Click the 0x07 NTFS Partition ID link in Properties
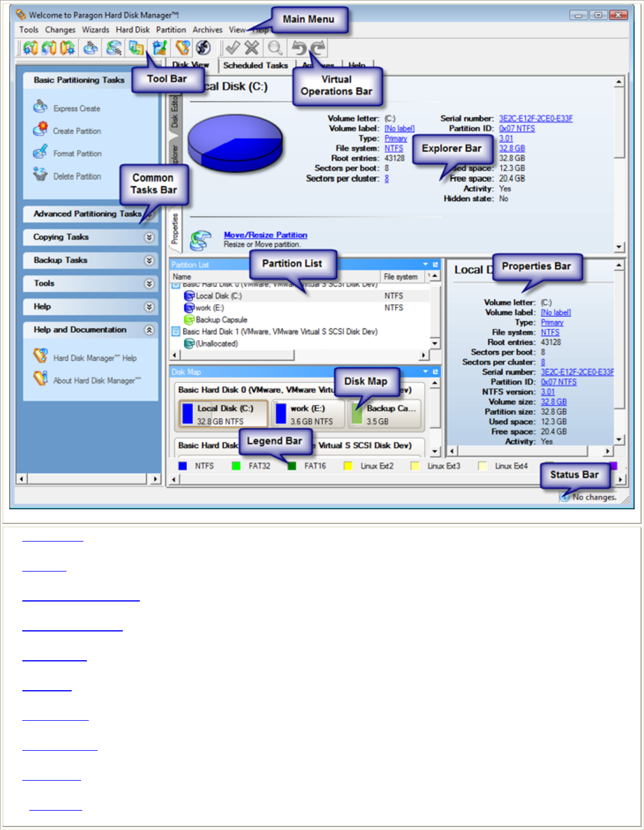Viewport: 644px width, 830px height. (559, 382)
